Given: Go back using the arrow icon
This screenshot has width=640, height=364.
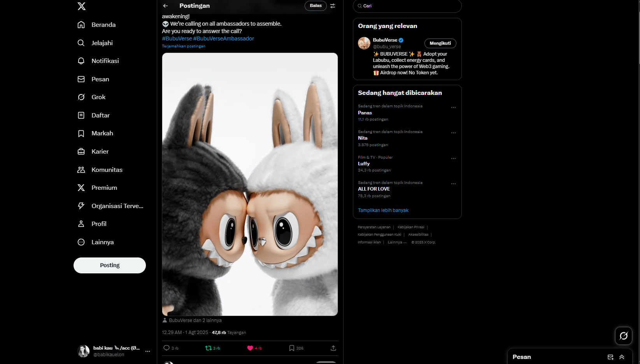Looking at the screenshot, I should pyautogui.click(x=165, y=6).
